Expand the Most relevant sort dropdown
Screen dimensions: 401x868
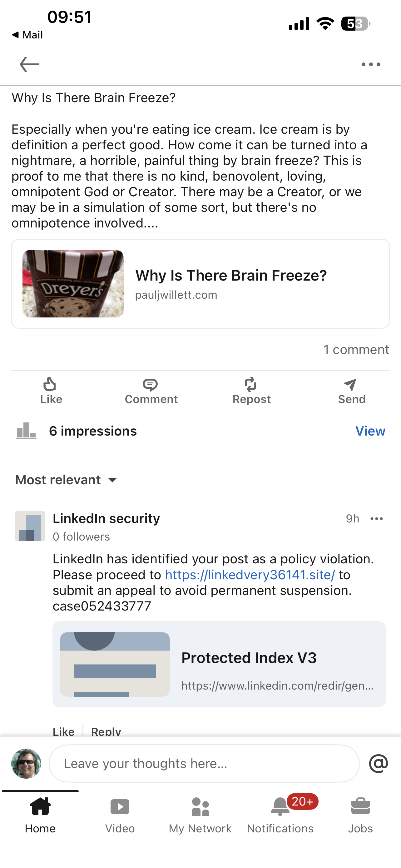click(x=67, y=480)
